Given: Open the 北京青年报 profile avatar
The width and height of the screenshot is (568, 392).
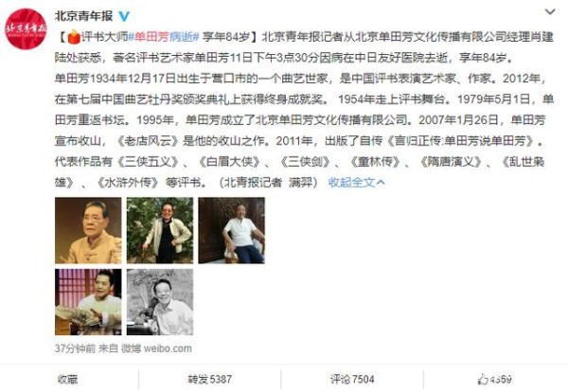Looking at the screenshot, I should pyautogui.click(x=27, y=29).
